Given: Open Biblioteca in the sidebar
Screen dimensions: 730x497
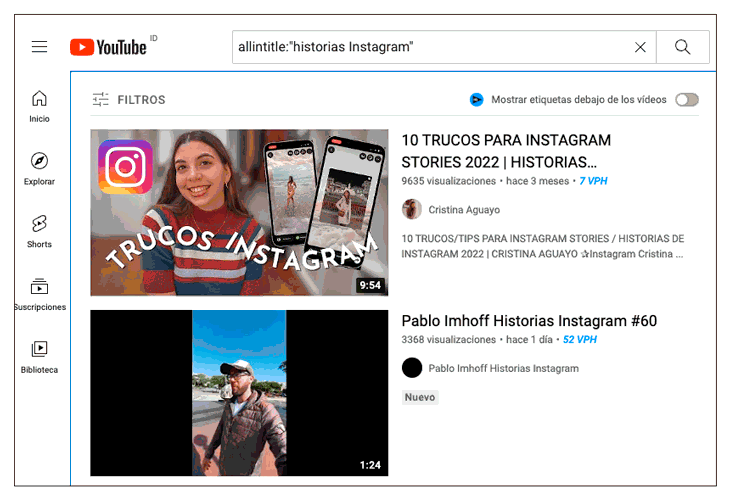Looking at the screenshot, I should coord(39,357).
